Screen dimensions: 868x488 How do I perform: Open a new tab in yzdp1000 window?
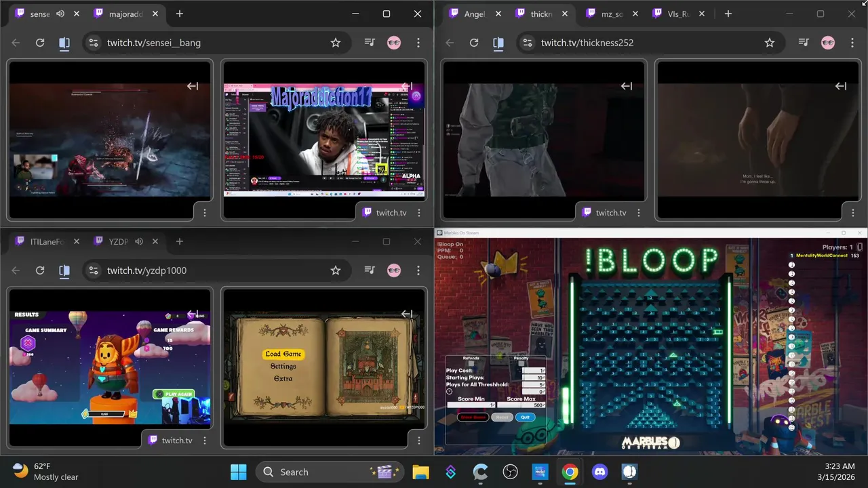coord(180,241)
